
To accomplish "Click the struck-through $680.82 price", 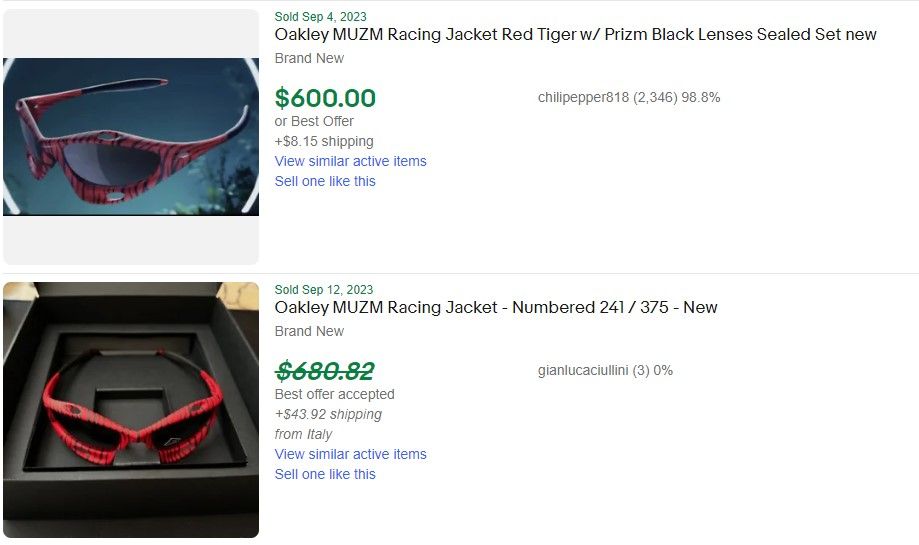I will (x=325, y=371).
